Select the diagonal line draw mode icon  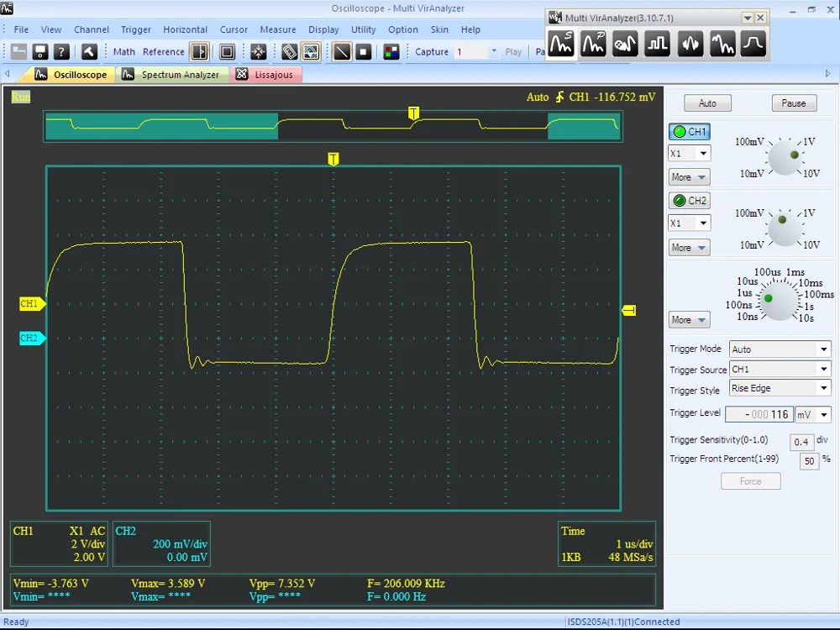342,52
